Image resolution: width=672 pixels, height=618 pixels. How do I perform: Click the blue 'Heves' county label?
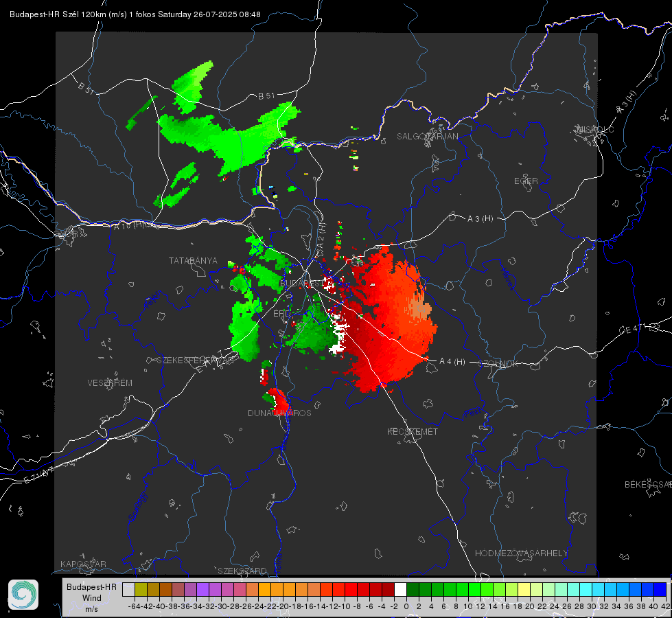pos(507,279)
